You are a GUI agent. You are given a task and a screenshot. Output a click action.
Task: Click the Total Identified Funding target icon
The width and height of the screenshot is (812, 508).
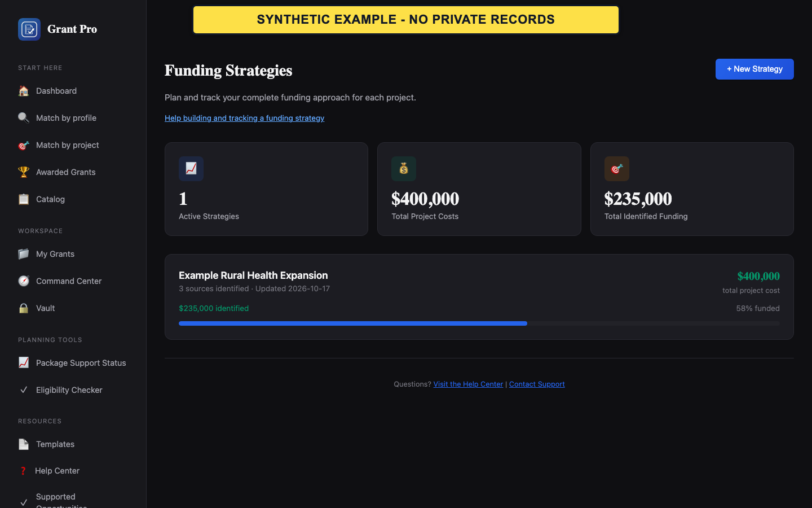[x=617, y=169]
